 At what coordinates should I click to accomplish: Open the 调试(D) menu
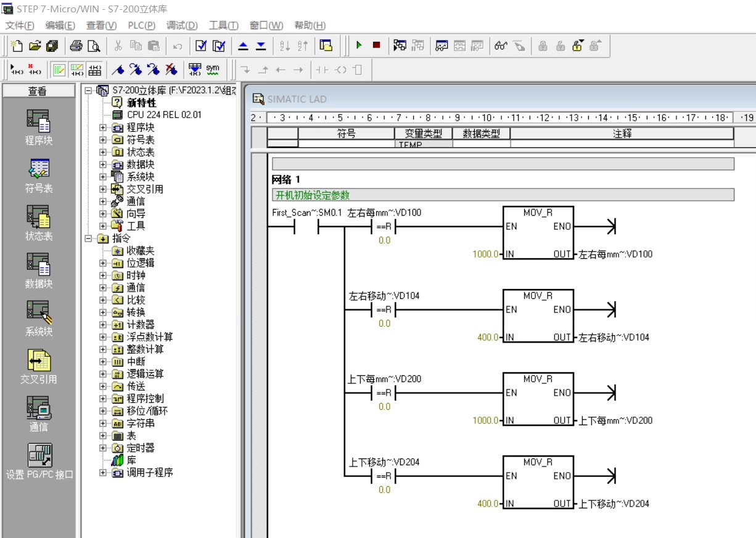(x=182, y=25)
